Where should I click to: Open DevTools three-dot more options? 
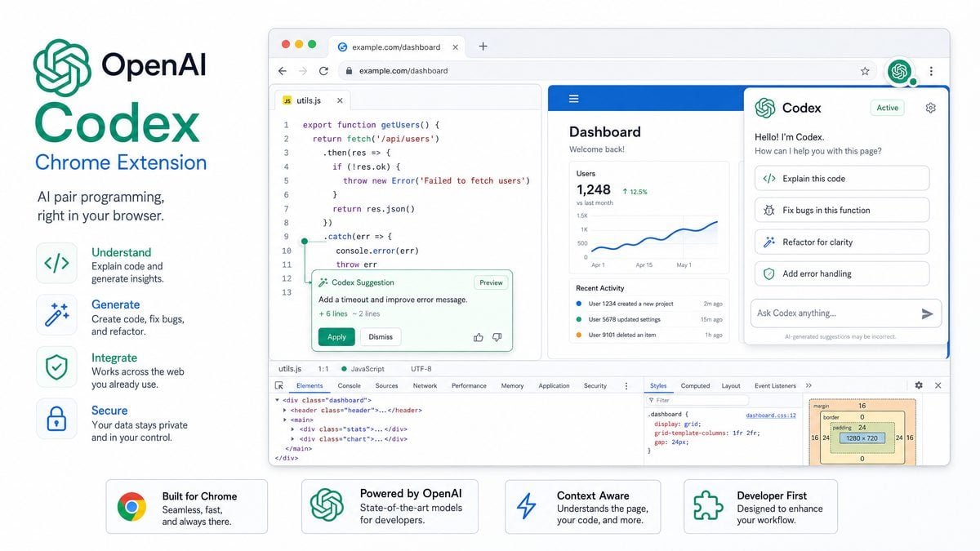[626, 385]
